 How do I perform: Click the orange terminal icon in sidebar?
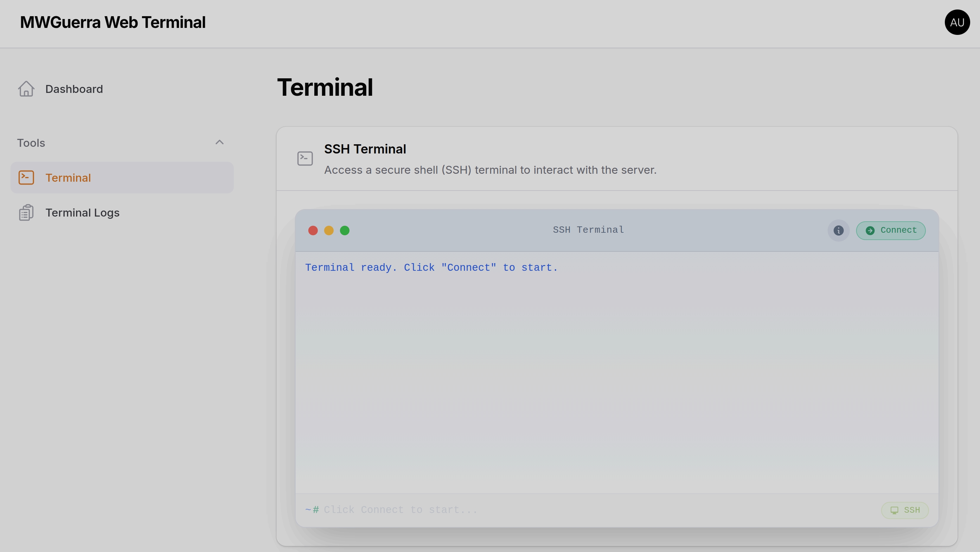point(26,177)
